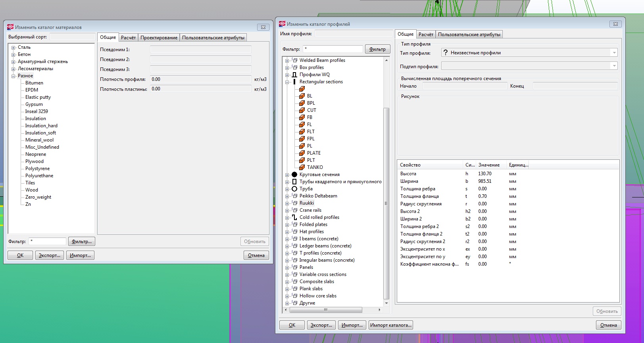Click the Профили WQ profile icon
644x343 pixels.
coord(294,75)
